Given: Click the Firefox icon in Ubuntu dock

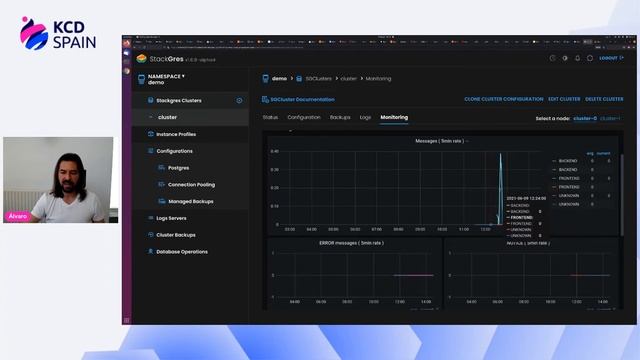Looking at the screenshot, I should (127, 43).
